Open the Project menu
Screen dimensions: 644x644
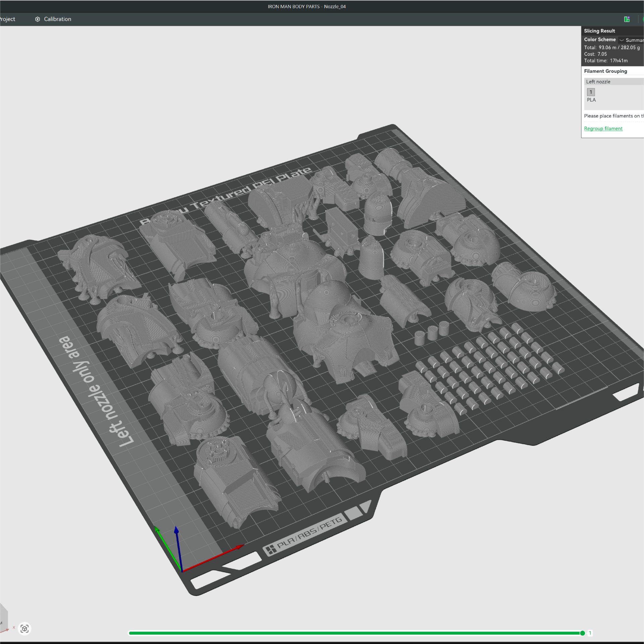[x=7, y=19]
